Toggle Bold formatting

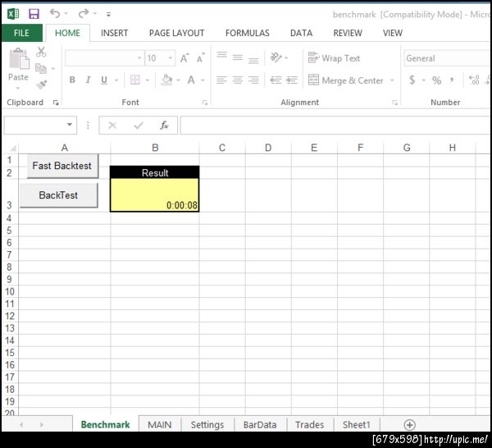coord(72,80)
